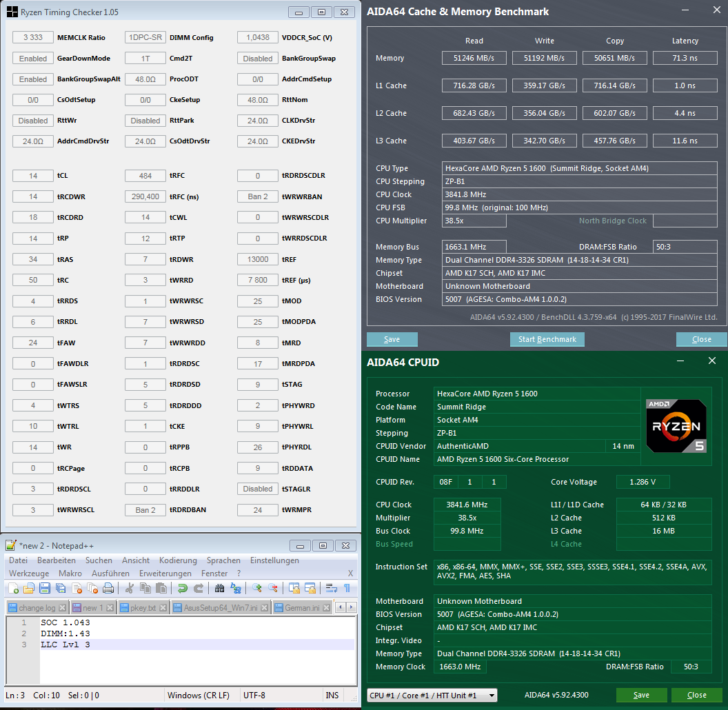Click the Open file icon in Notepad++
The width and height of the screenshot is (728, 710).
(29, 589)
